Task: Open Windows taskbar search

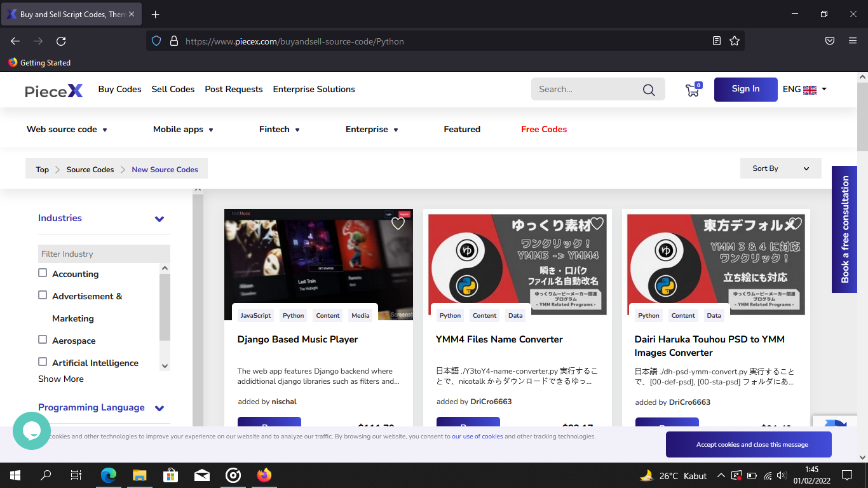Action: (x=46, y=475)
